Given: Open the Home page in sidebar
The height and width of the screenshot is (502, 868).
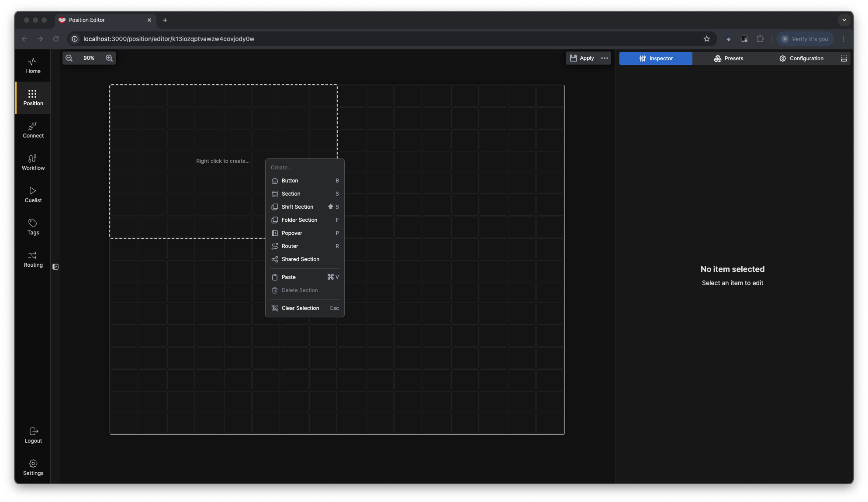Looking at the screenshot, I should (33, 65).
